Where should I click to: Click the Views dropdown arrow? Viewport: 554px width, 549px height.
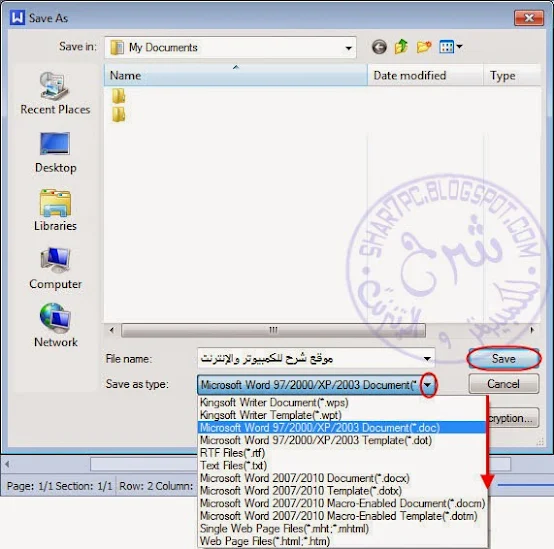click(x=459, y=46)
